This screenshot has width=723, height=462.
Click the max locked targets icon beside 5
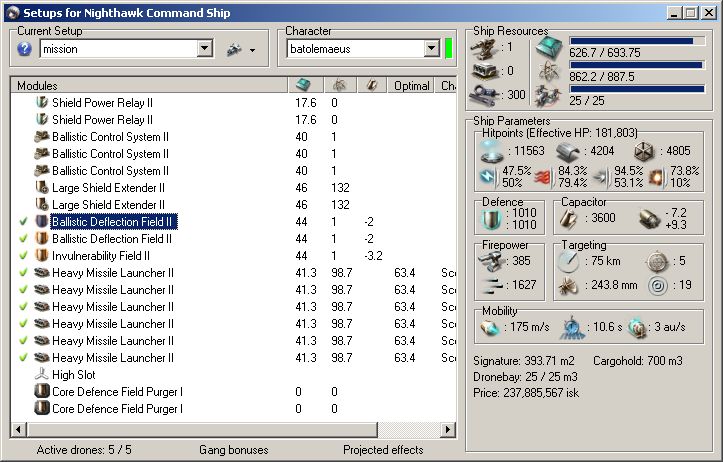click(x=658, y=261)
